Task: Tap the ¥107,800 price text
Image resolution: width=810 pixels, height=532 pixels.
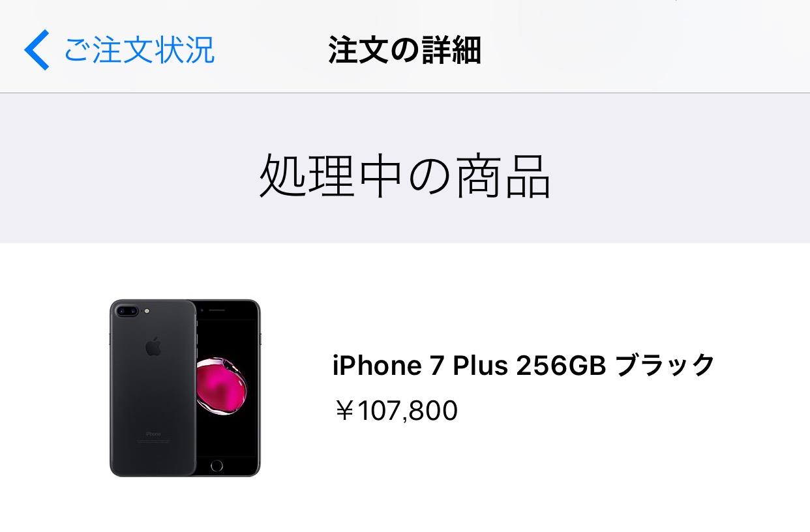Action: tap(395, 411)
